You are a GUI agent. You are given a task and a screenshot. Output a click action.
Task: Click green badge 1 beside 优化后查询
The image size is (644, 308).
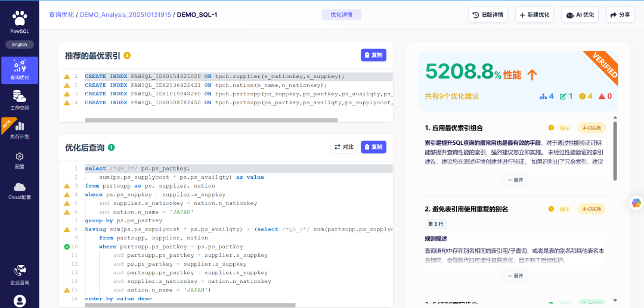(x=112, y=147)
